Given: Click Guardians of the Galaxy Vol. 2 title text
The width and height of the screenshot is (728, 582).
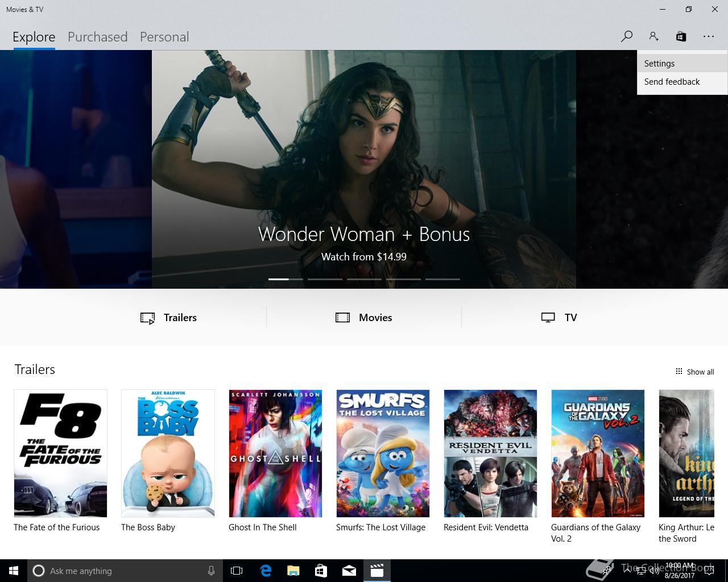Looking at the screenshot, I should coord(595,533).
